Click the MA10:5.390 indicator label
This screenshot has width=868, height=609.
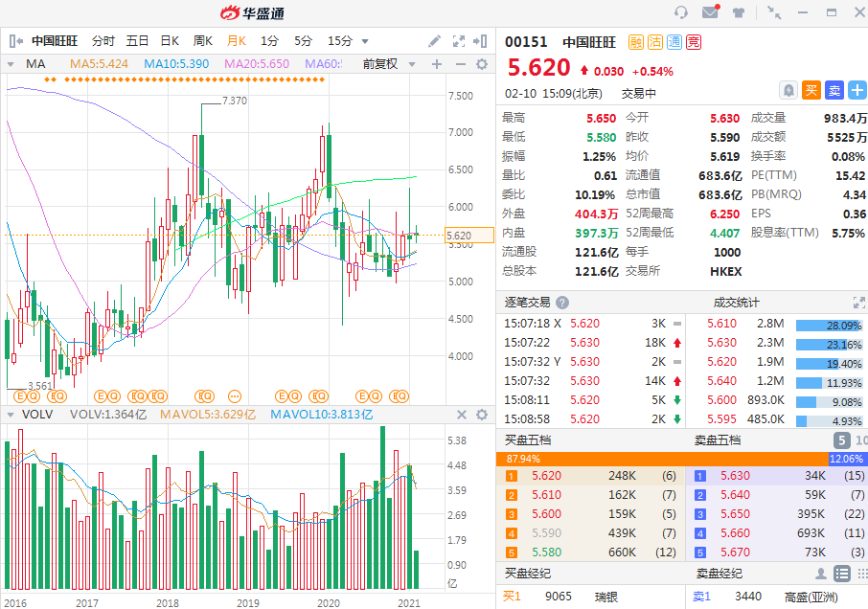pyautogui.click(x=176, y=64)
